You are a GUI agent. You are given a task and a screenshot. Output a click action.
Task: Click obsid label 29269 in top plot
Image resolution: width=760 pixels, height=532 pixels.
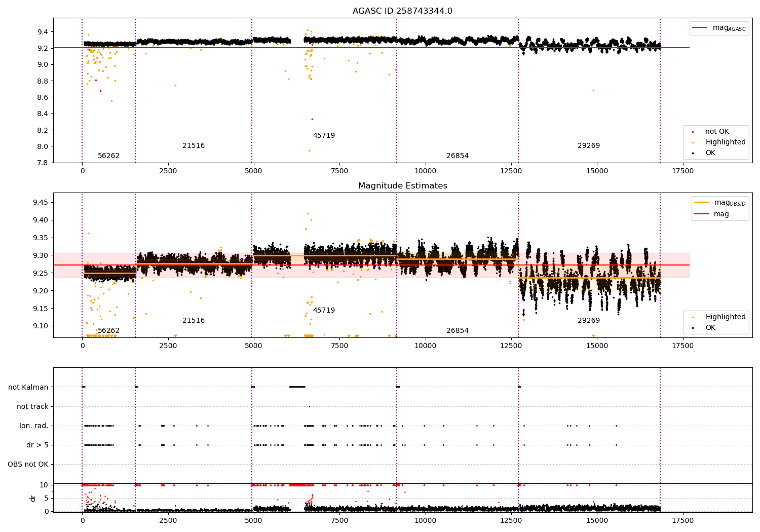[589, 146]
